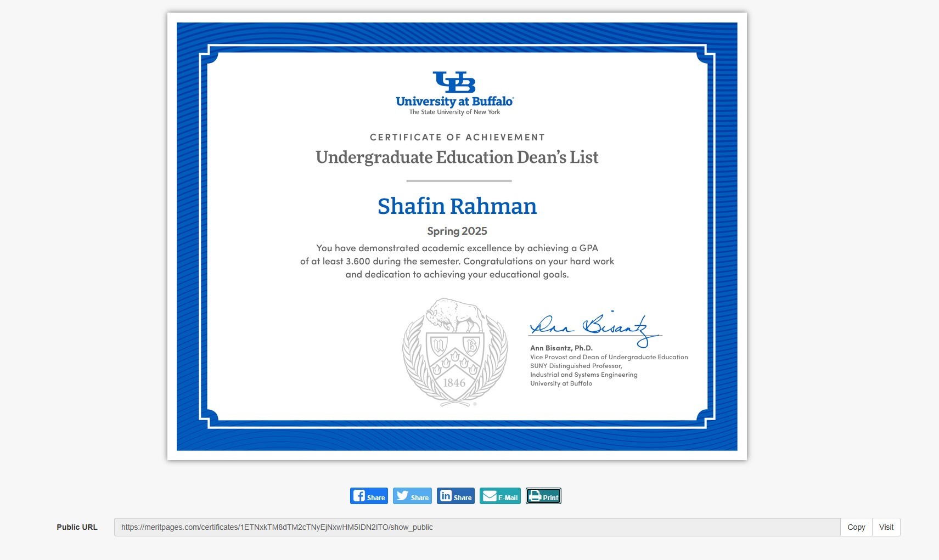Select the public URL text field
939x560 pixels.
point(477,527)
